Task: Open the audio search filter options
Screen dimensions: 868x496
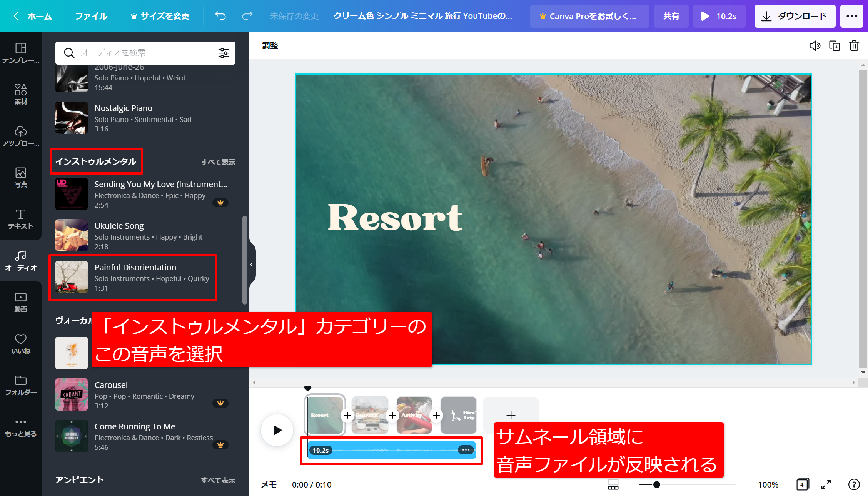Action: [224, 53]
